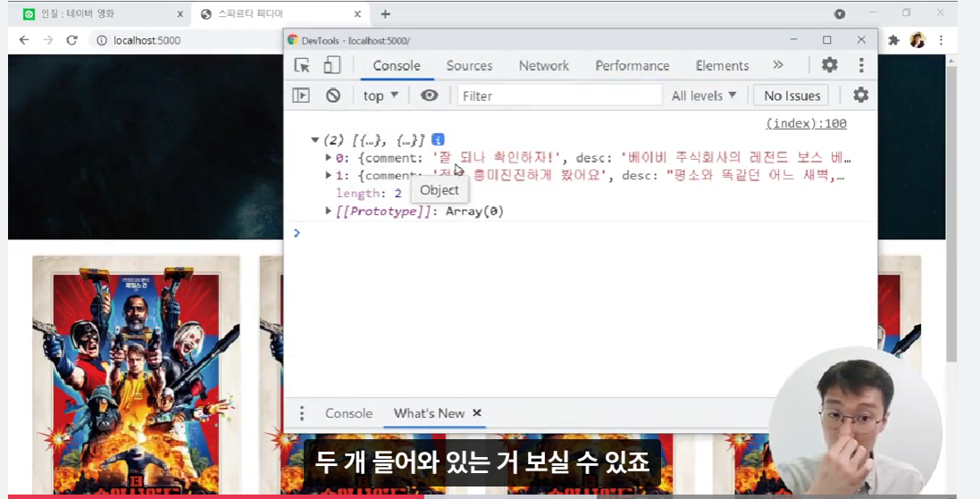The width and height of the screenshot is (980, 499).
Task: Reload the localhost page
Action: [71, 40]
